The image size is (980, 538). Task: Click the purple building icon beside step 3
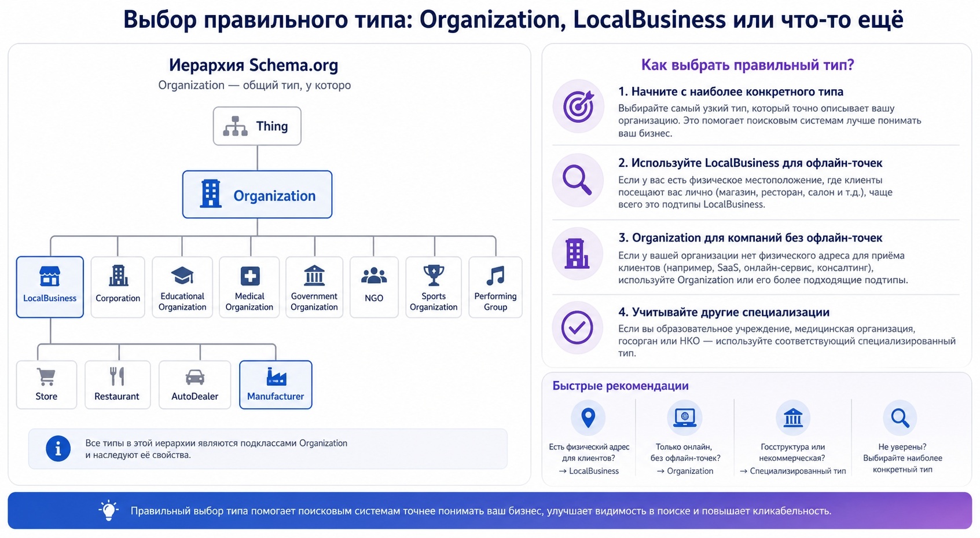[x=577, y=254]
